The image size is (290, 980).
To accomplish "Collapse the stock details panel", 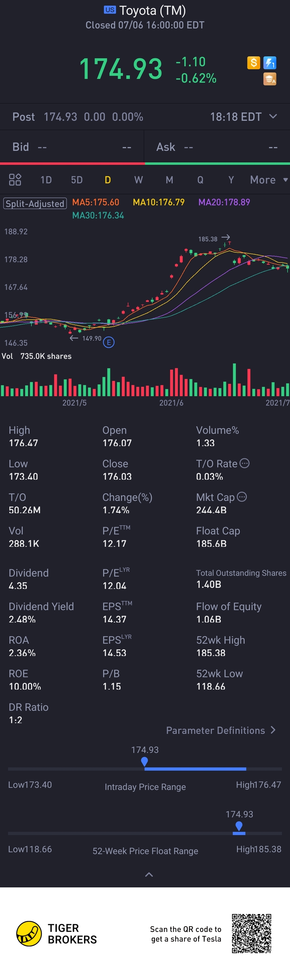I will [x=149, y=875].
